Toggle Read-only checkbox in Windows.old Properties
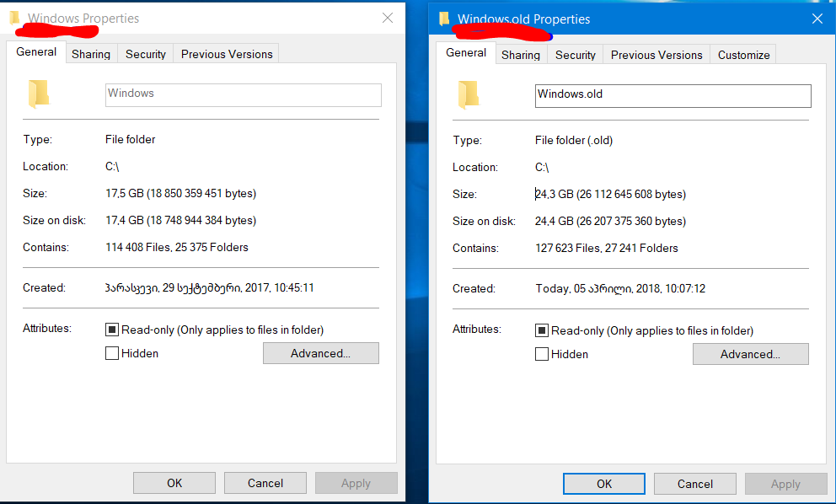 pos(542,330)
